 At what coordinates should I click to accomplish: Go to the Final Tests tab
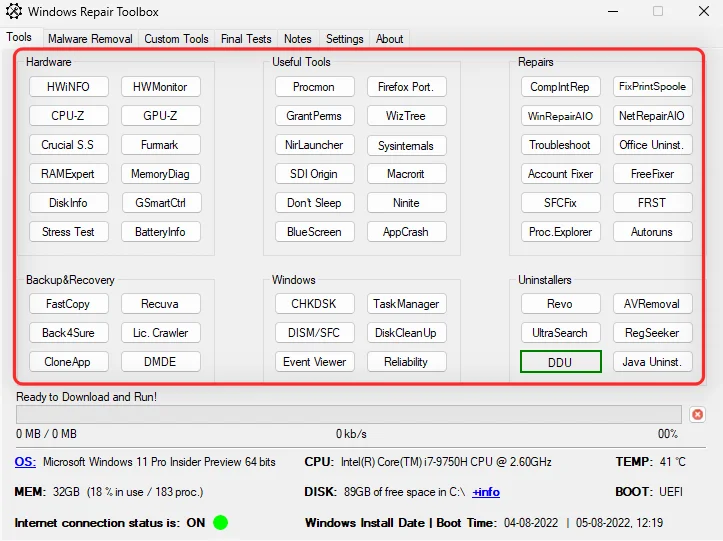pyautogui.click(x=246, y=39)
